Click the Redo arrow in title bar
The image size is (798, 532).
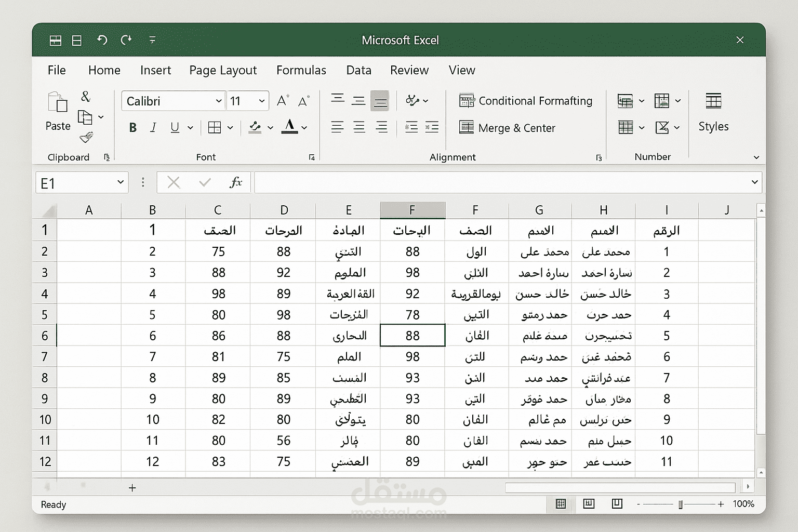[126, 40]
